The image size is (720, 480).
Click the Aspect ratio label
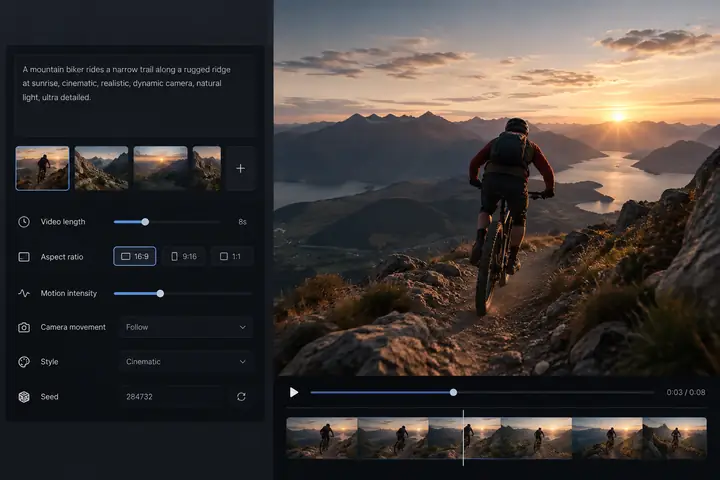tap(62, 257)
